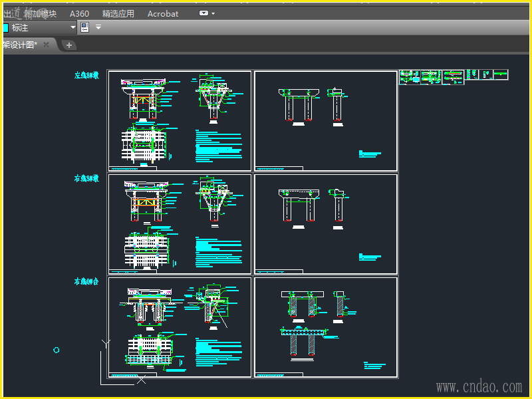Open the quick access customize arrow next to layer icon
Viewport: 532px width, 399px height.
[x=98, y=27]
